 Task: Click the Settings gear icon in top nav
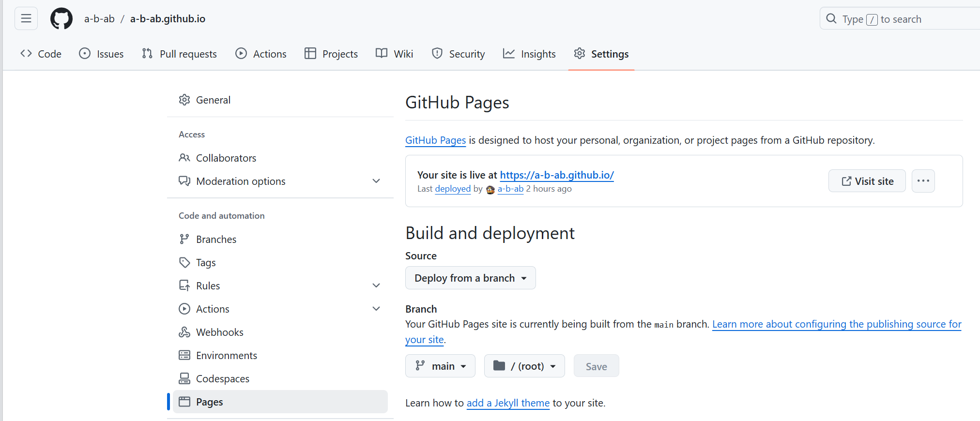coord(580,53)
